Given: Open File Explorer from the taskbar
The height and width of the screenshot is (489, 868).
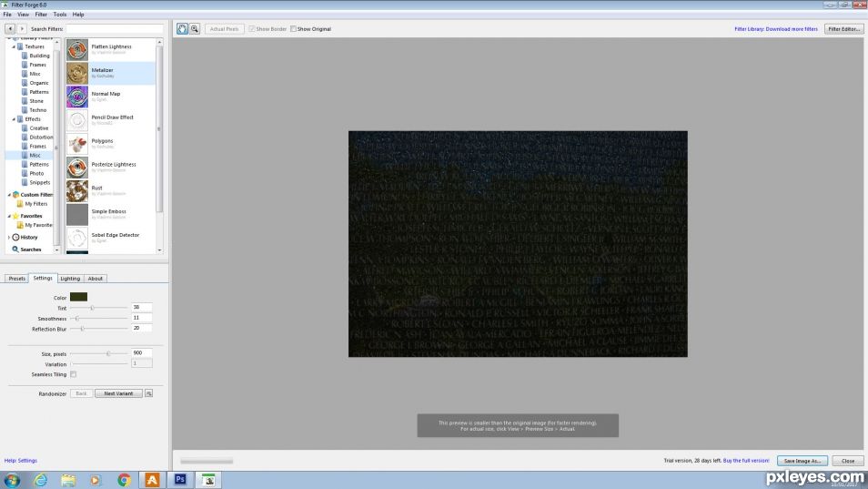Looking at the screenshot, I should pos(68,480).
